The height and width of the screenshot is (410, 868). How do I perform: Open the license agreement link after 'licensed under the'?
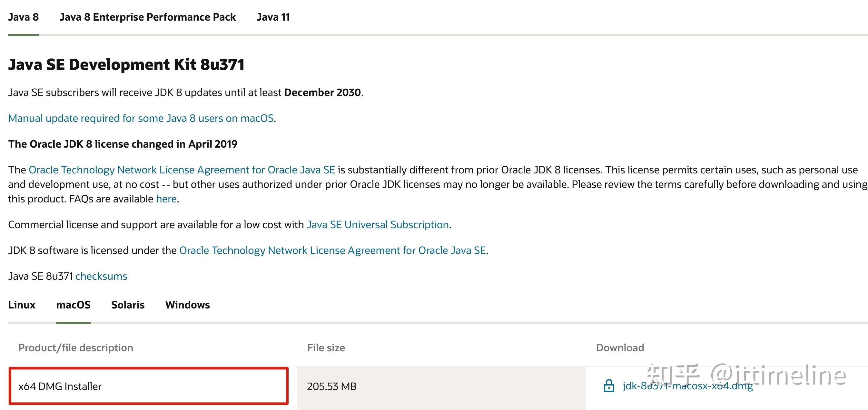tap(332, 250)
